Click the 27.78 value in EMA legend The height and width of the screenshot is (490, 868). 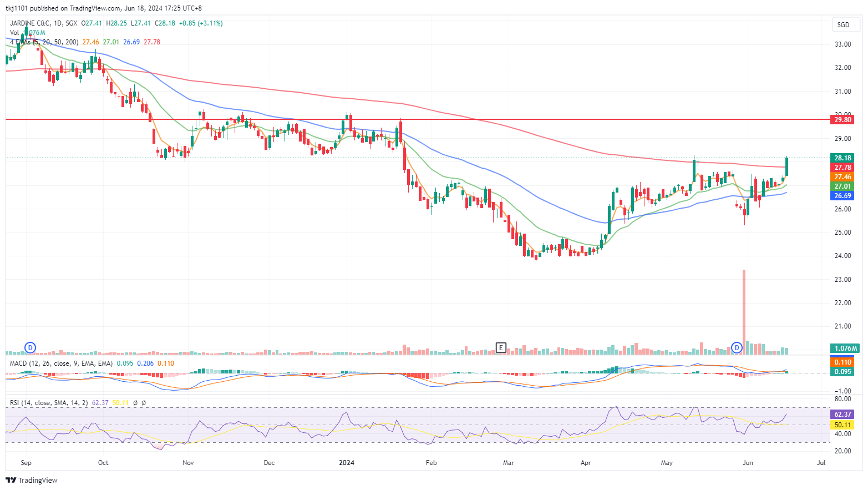pyautogui.click(x=152, y=42)
